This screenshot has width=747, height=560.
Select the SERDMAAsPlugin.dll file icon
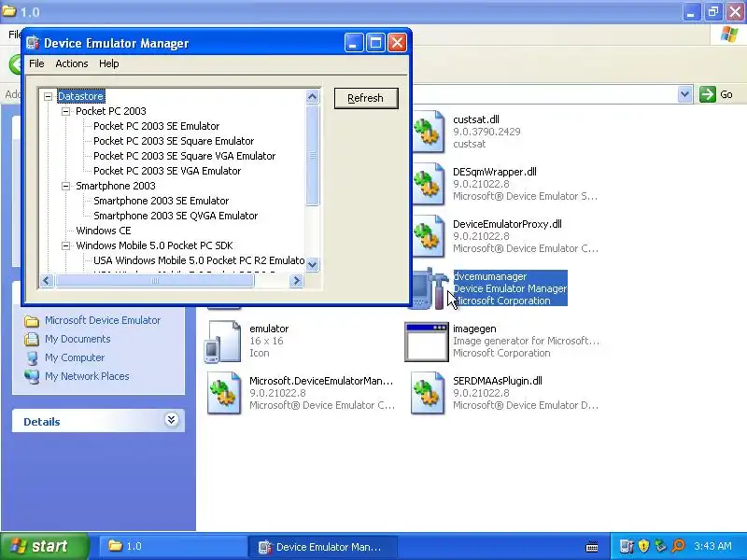click(x=428, y=393)
